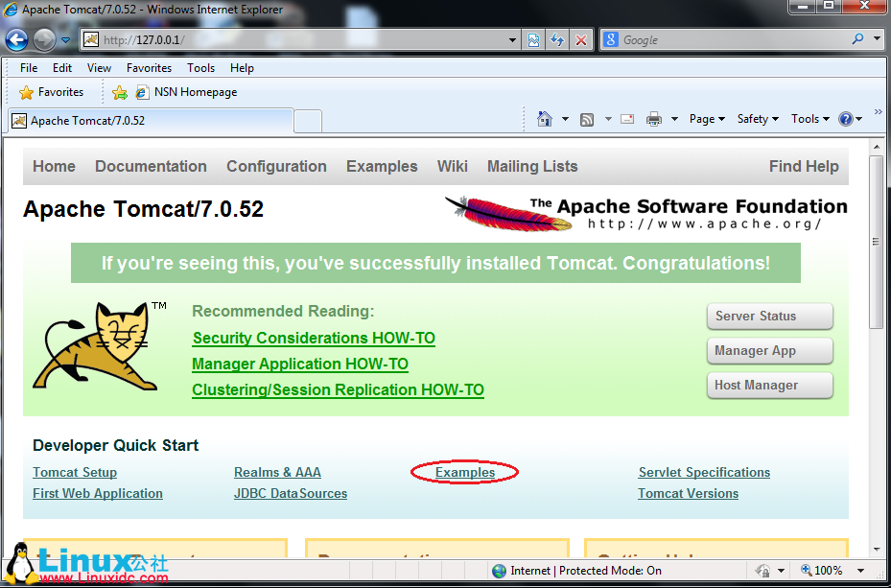The height and width of the screenshot is (588, 891).
Task: Click the Home icon on the command bar
Action: [544, 118]
